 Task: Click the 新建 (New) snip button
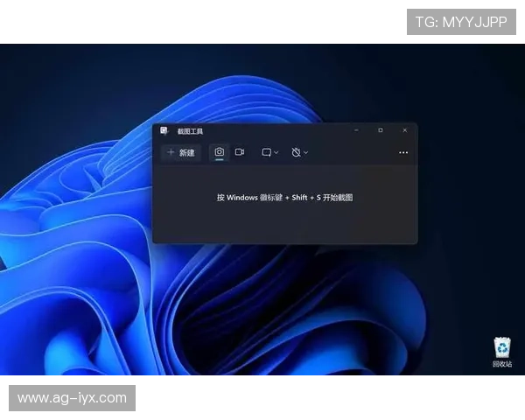click(x=181, y=152)
